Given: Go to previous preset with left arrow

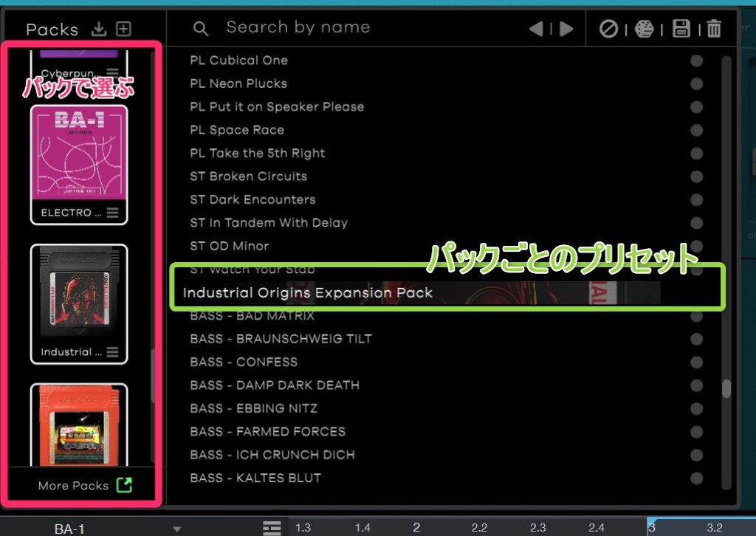Looking at the screenshot, I should coord(537,29).
